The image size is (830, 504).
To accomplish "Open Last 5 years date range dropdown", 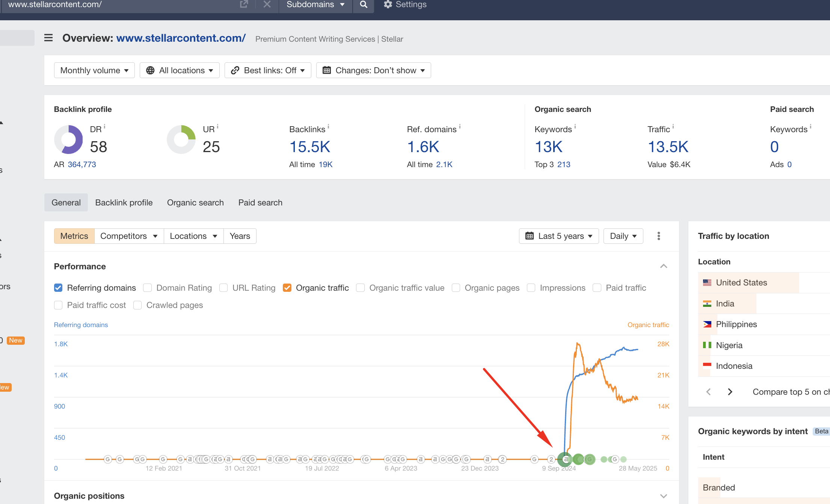I will coord(559,236).
